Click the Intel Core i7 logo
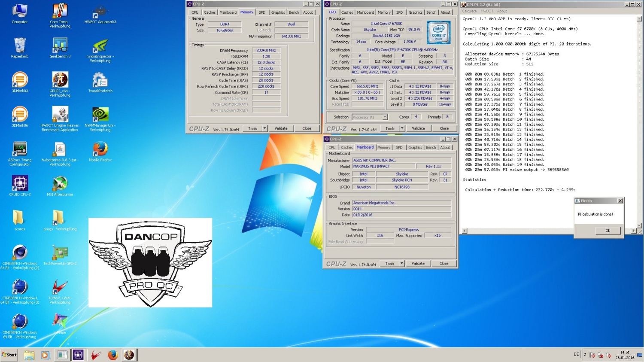The height and width of the screenshot is (362, 644). click(438, 33)
